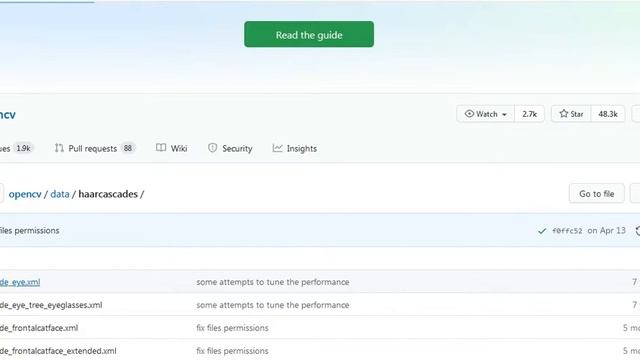
Task: Open commit hash f0ffc52
Action: click(x=567, y=231)
